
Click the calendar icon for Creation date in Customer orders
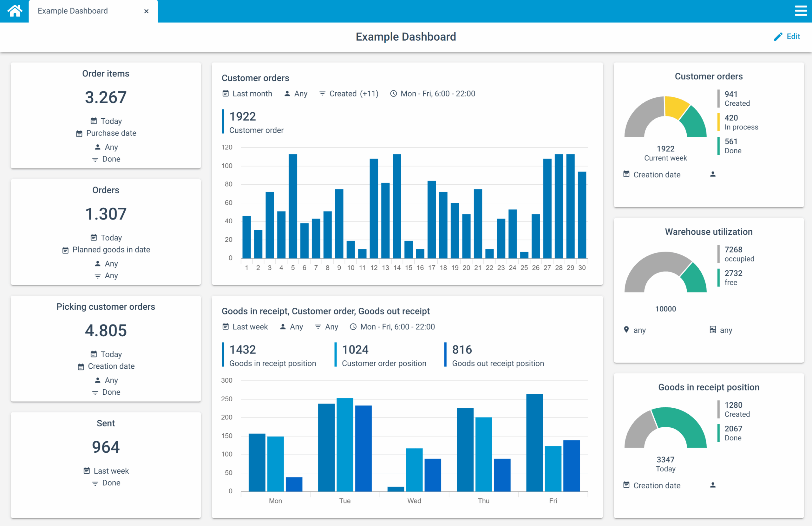tap(626, 174)
